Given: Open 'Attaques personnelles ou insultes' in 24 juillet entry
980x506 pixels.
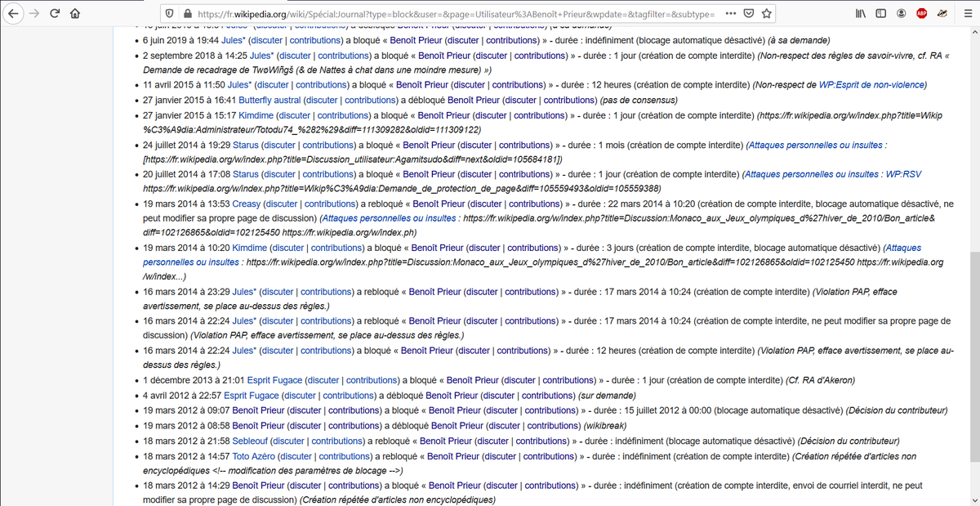Looking at the screenshot, I should click(814, 145).
